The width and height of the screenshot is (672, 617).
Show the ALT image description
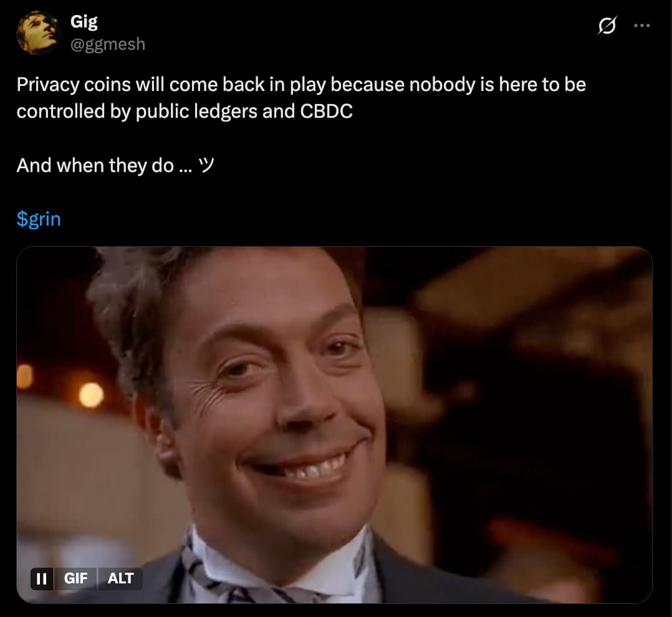(120, 578)
